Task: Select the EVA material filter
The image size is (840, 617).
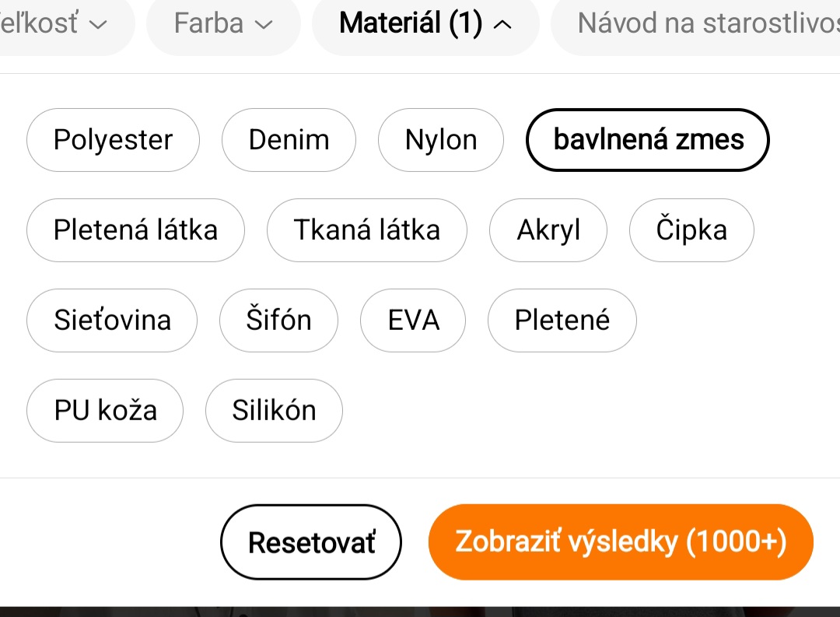Action: pyautogui.click(x=413, y=321)
